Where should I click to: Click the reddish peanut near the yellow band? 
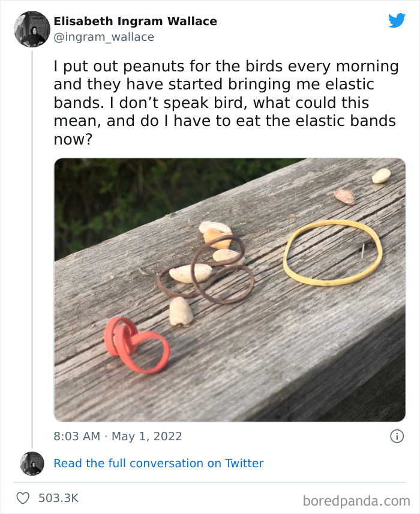click(344, 196)
